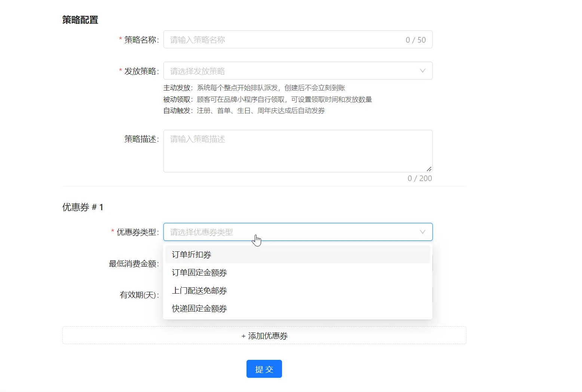Pick 上门配送免邮券 from dropdown options
582x392 pixels.
(x=298, y=291)
